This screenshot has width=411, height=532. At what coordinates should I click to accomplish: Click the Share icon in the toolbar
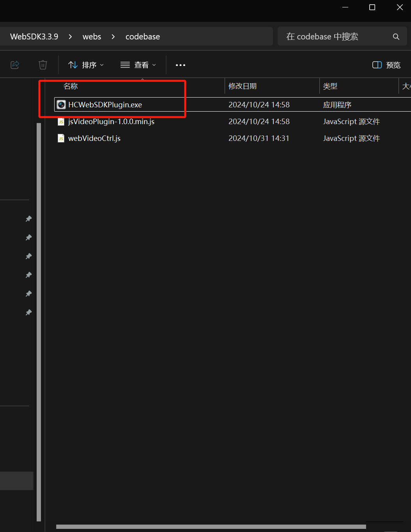point(15,65)
